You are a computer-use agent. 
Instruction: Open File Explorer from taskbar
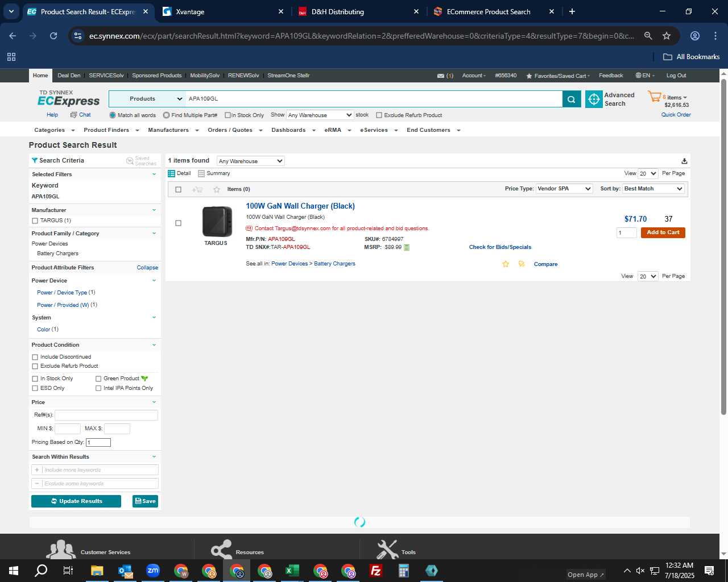(97, 571)
